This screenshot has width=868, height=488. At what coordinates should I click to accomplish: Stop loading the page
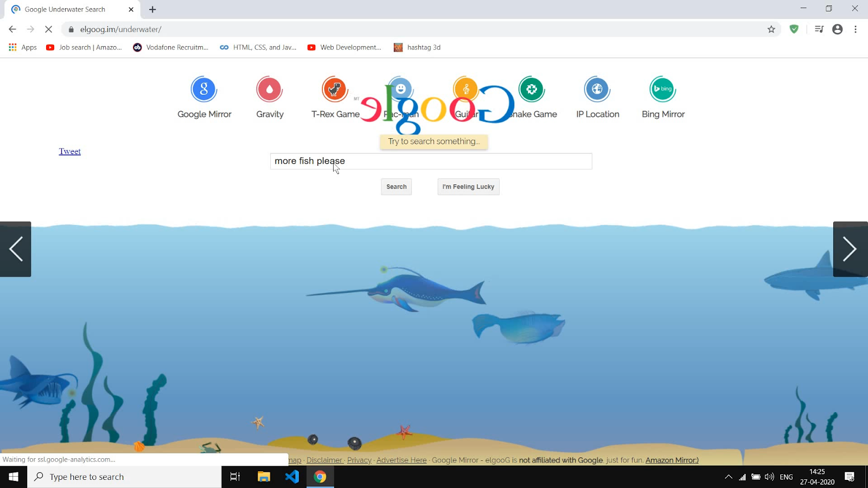coord(48,29)
